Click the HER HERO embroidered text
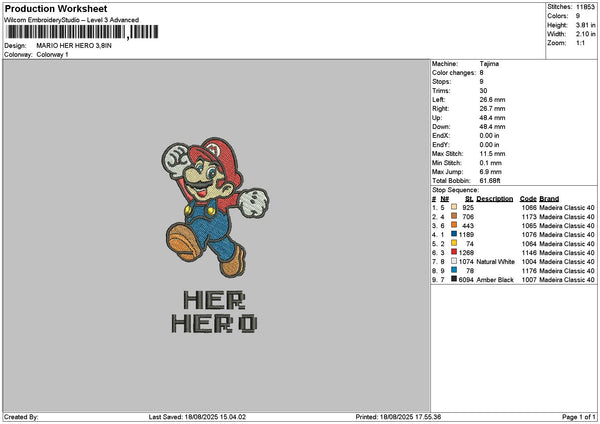600x424 pixels. (x=214, y=311)
